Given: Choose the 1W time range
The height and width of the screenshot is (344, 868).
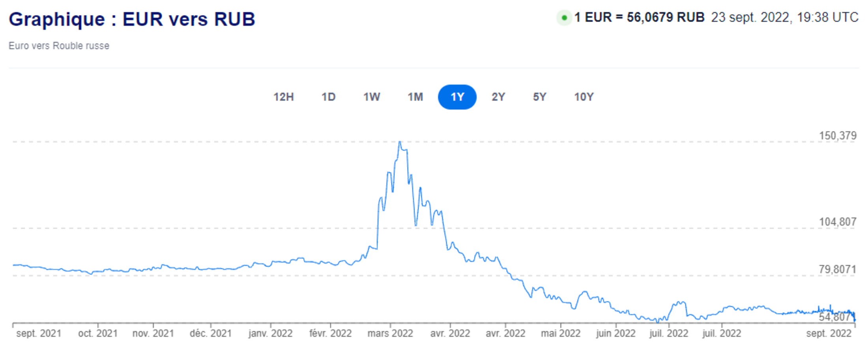Looking at the screenshot, I should coord(371,97).
